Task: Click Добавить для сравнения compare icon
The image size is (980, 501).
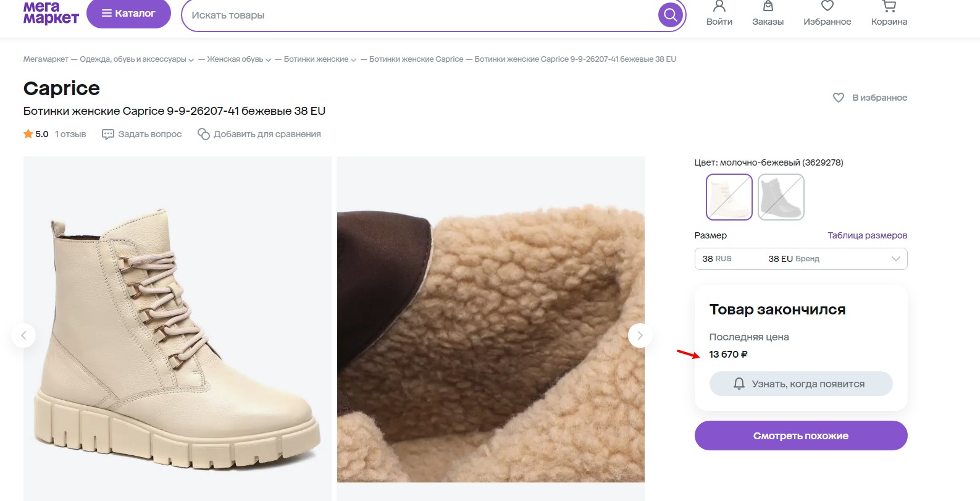Action: click(x=204, y=134)
